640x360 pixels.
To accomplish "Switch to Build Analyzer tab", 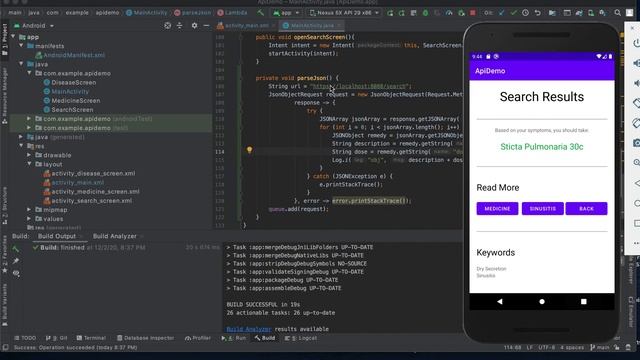I will point(115,236).
